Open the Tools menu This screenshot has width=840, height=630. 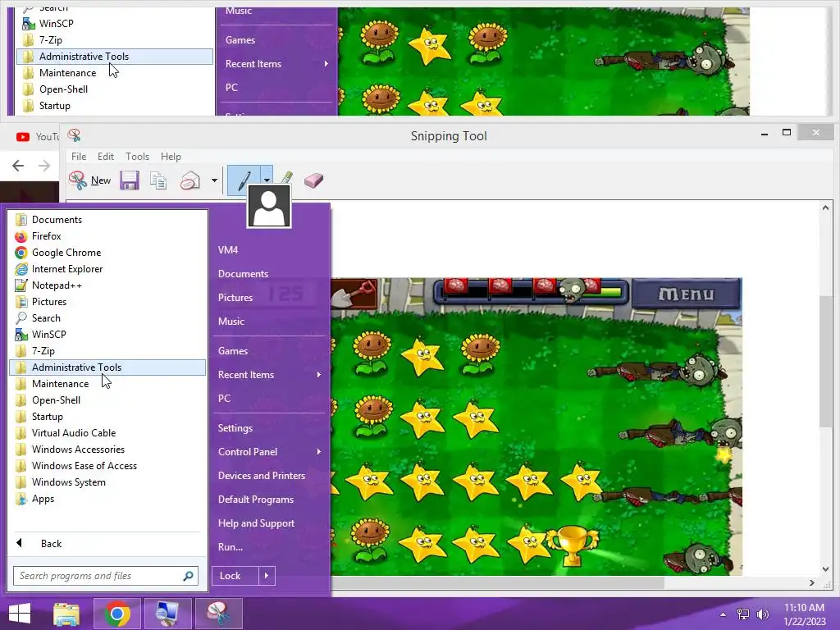point(137,157)
